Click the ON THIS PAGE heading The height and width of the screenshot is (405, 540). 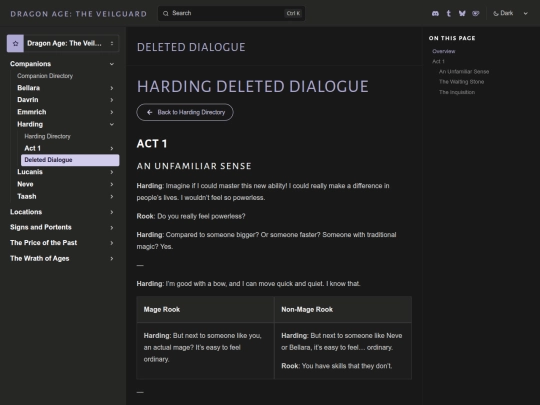[452, 38]
